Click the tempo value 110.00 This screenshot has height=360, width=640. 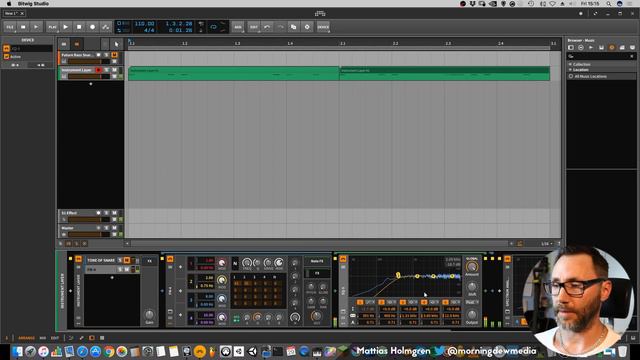pyautogui.click(x=144, y=24)
